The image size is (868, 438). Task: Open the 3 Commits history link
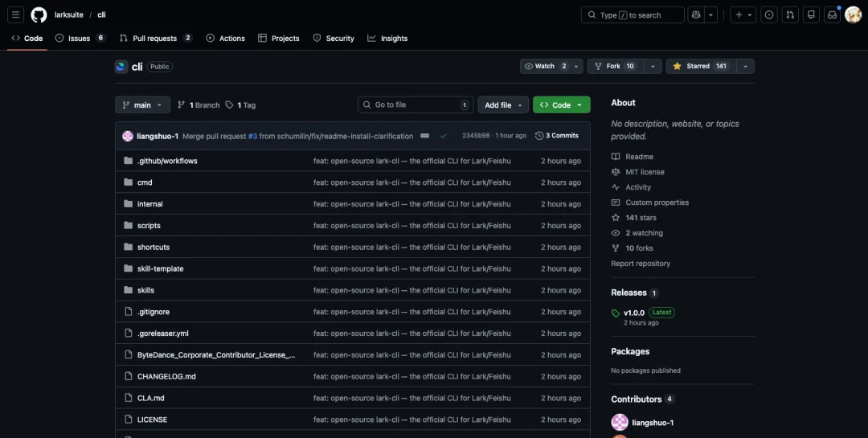pyautogui.click(x=557, y=136)
